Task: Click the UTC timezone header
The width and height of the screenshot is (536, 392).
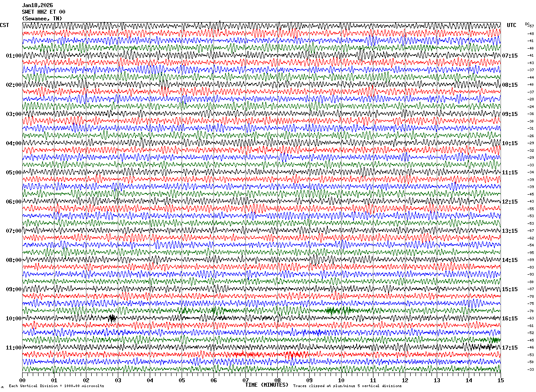Action: (512, 25)
